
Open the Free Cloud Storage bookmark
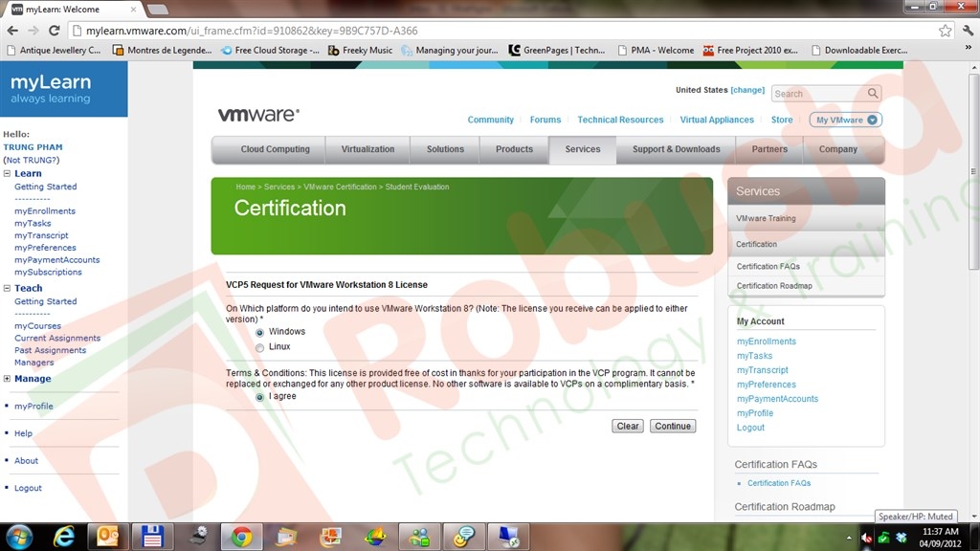270,50
